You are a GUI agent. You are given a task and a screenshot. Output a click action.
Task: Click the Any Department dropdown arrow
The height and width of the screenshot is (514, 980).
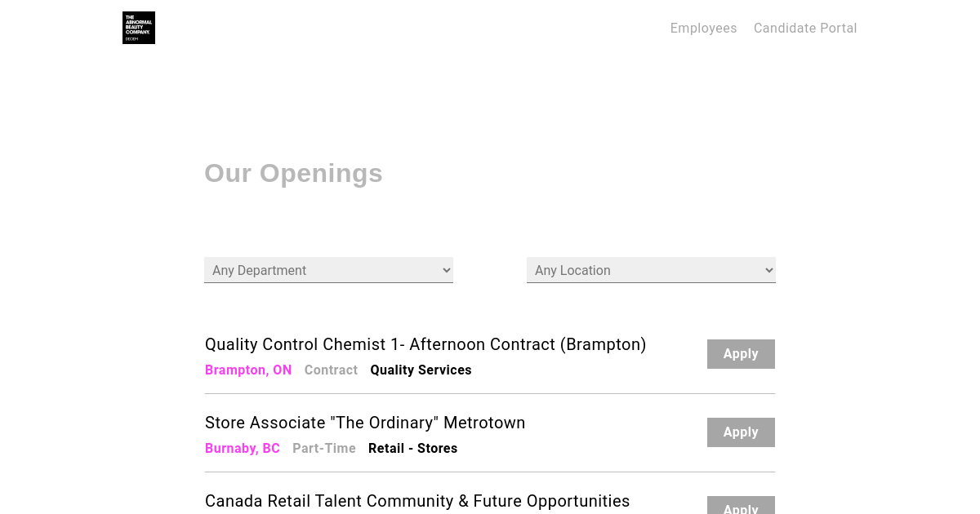point(446,270)
